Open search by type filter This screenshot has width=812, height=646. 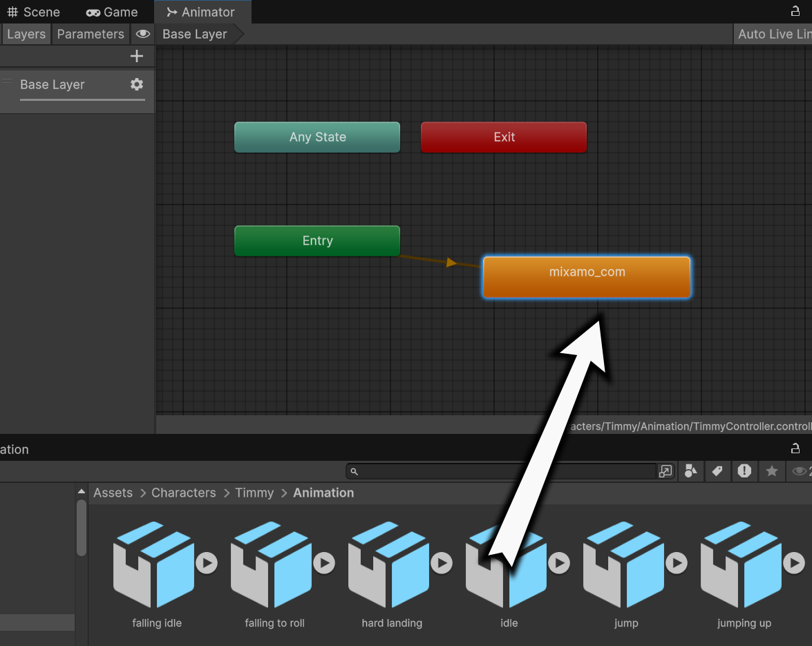click(x=691, y=471)
